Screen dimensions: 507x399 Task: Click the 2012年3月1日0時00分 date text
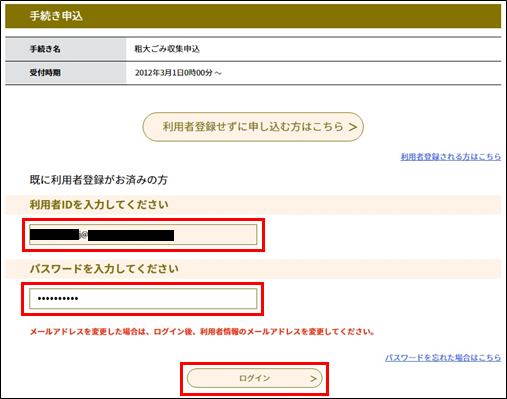point(174,73)
